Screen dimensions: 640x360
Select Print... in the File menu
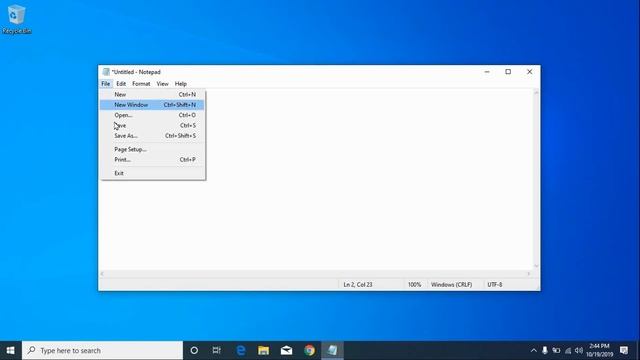point(152,160)
